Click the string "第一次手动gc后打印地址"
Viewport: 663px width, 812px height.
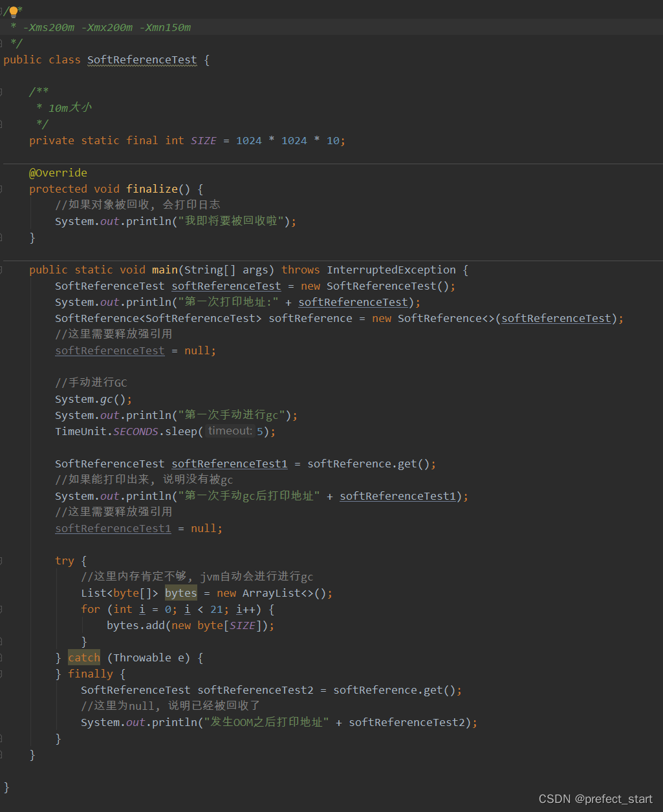(x=249, y=496)
